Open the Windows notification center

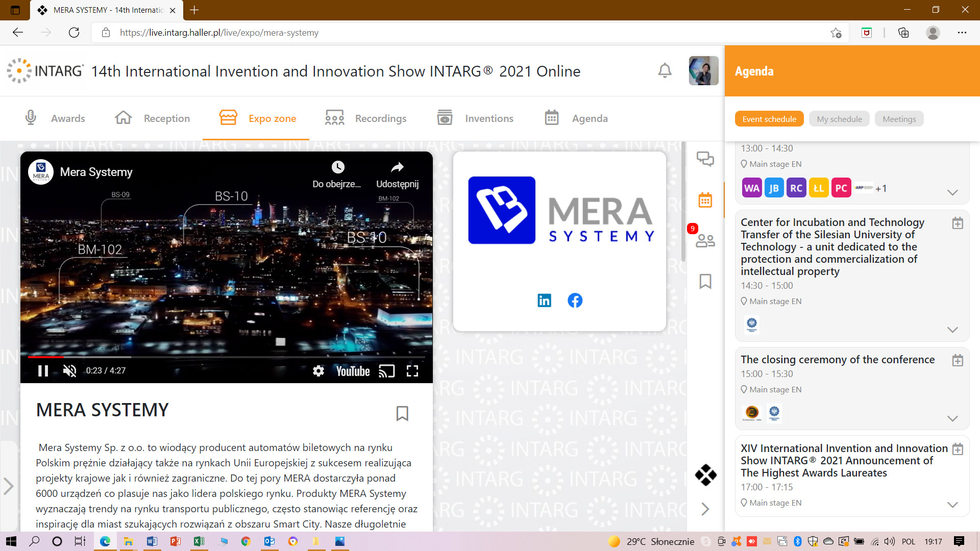click(959, 541)
